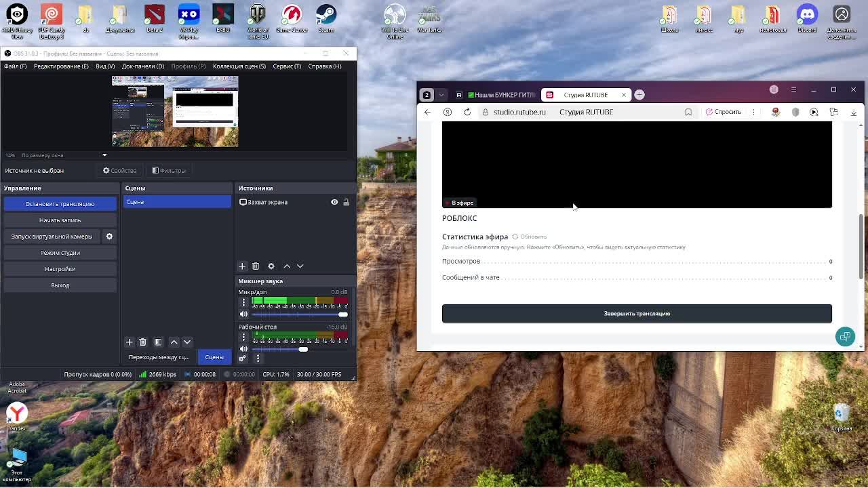Reload the RUTUBE Studio page
Screen dimensions: 868x488
(x=467, y=112)
